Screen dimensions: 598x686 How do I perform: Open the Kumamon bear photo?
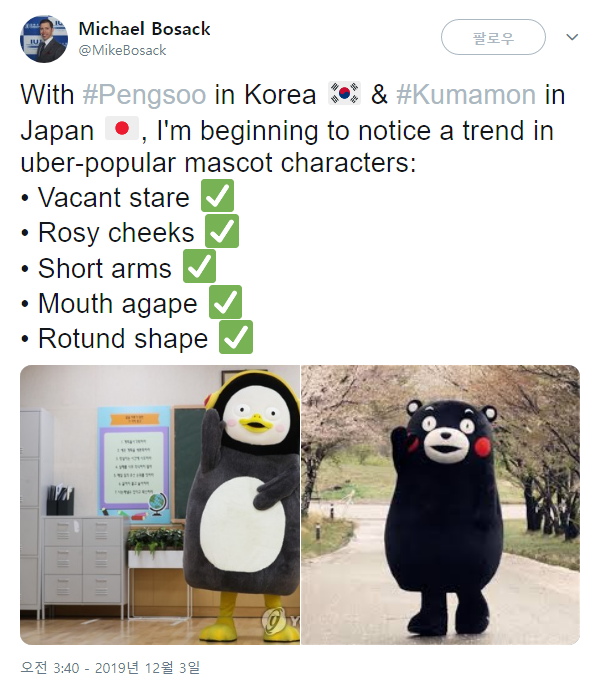pos(441,505)
